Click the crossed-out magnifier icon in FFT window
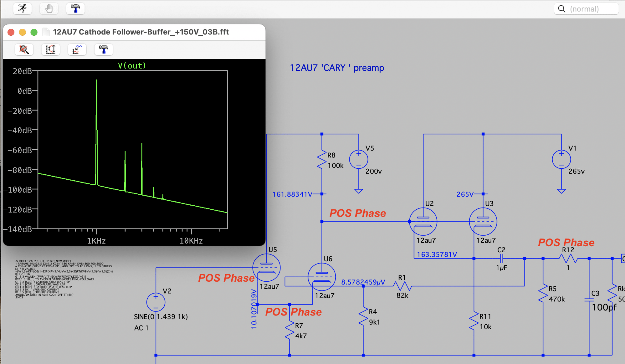This screenshot has width=625, height=364. 24,49
